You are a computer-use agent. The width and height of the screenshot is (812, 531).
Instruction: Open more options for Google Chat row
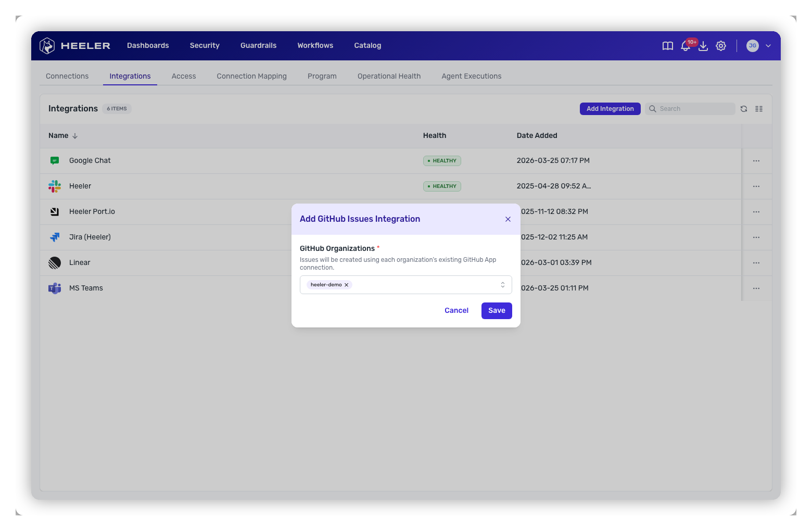(756, 161)
